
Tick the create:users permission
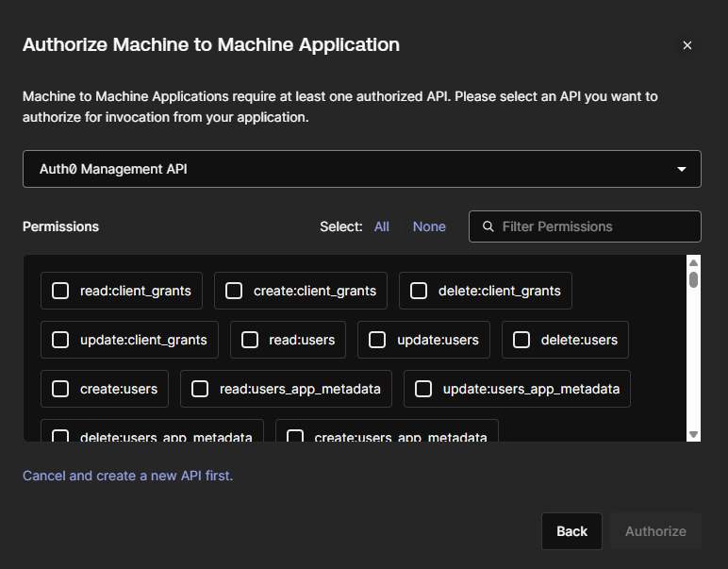[x=60, y=390]
